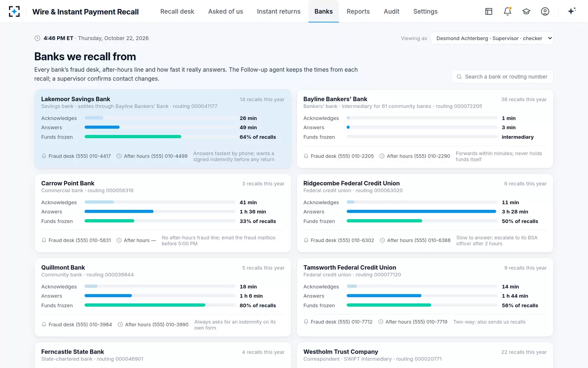Click the Answers progress bar for Ridgecombe Federal Credit Union
Image resolution: width=588 pixels, height=368 pixels.
[x=422, y=212]
